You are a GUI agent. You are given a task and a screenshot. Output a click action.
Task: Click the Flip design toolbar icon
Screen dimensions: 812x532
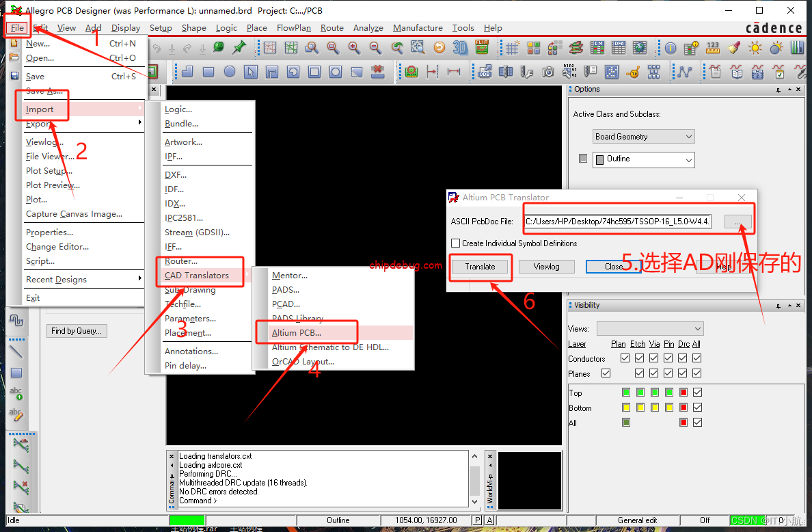[481, 48]
